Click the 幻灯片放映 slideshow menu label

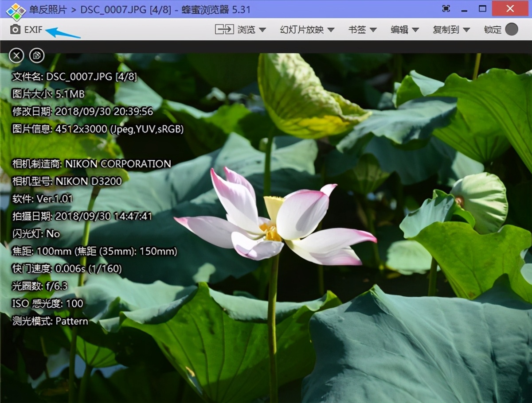[x=302, y=30]
